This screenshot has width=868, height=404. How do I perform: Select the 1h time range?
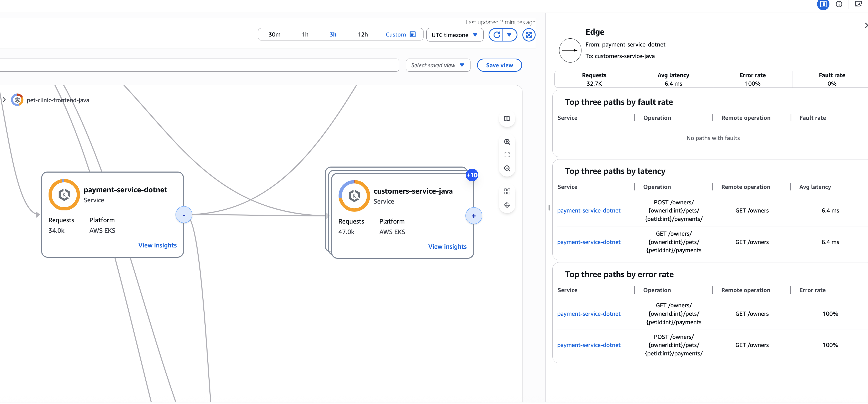coord(305,34)
